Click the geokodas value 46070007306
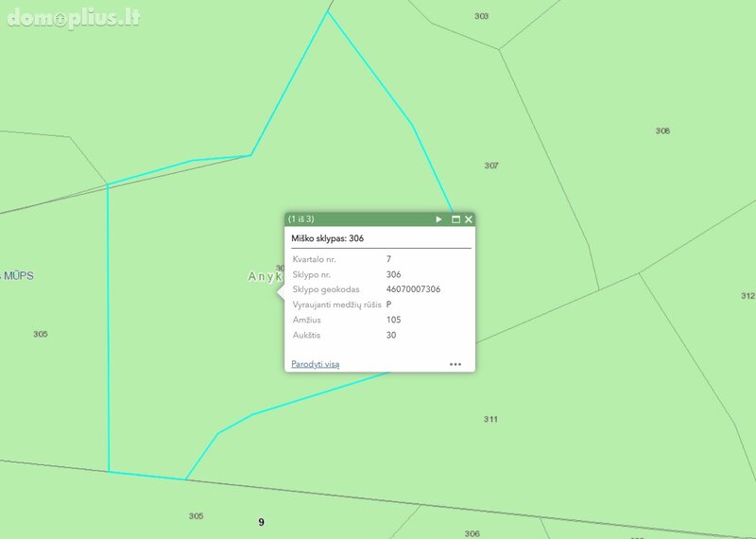 (413, 289)
